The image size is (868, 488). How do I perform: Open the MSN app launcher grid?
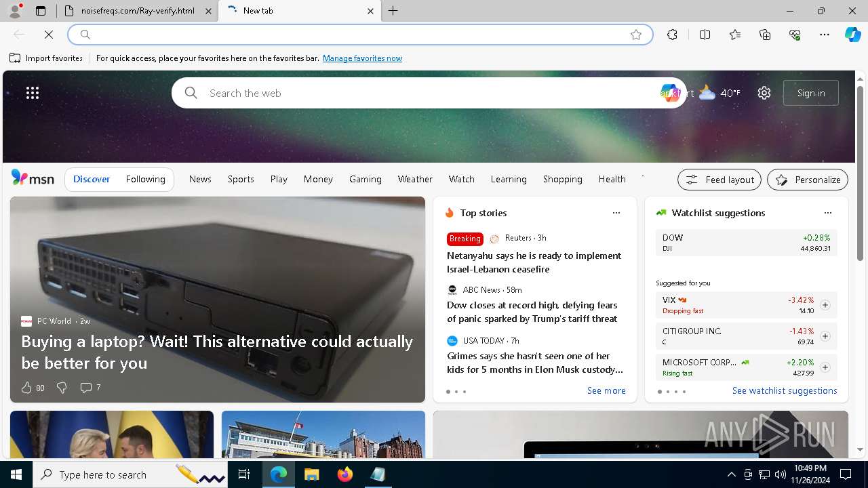33,93
